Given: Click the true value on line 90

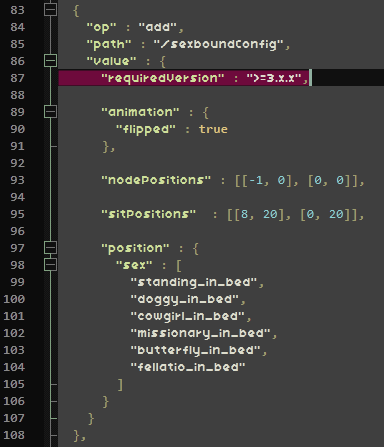Looking at the screenshot, I should pyautogui.click(x=213, y=129).
